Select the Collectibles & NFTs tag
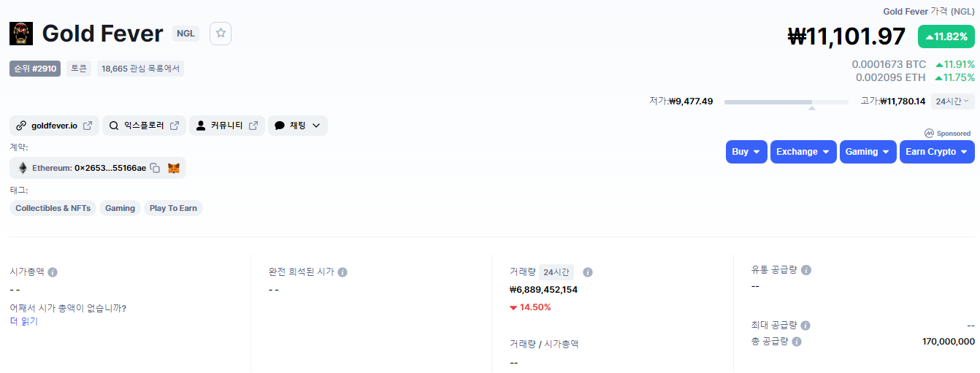 coord(53,208)
